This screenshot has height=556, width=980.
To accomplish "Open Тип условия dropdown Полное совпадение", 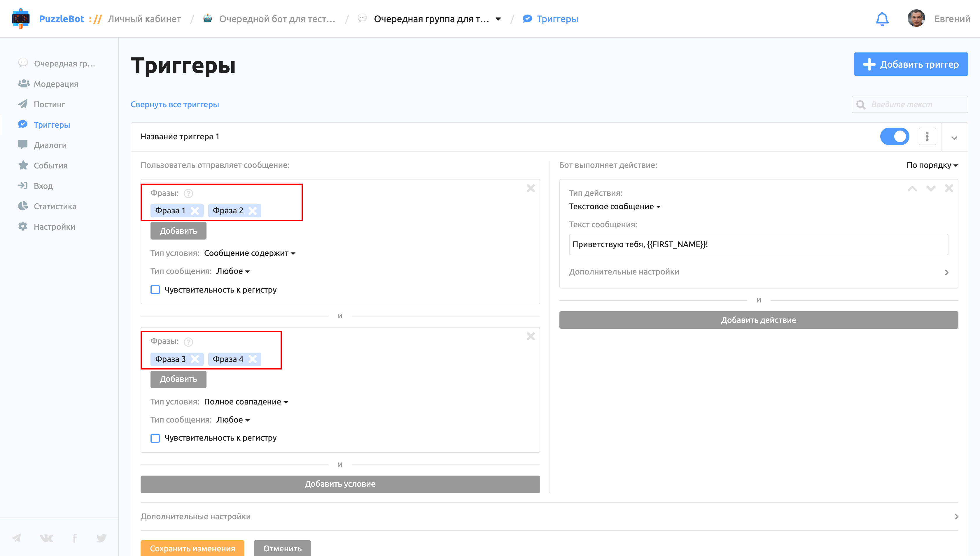I will pos(246,402).
